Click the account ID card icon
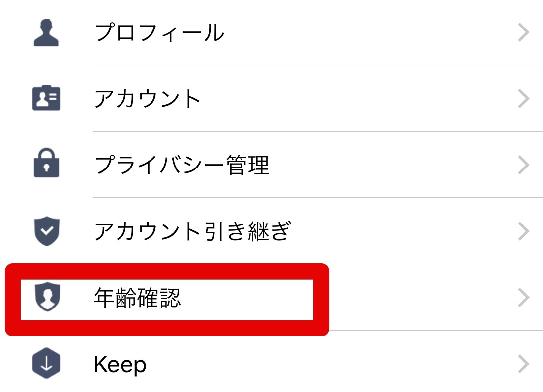Screen dimensions: 543x392 tap(46, 98)
